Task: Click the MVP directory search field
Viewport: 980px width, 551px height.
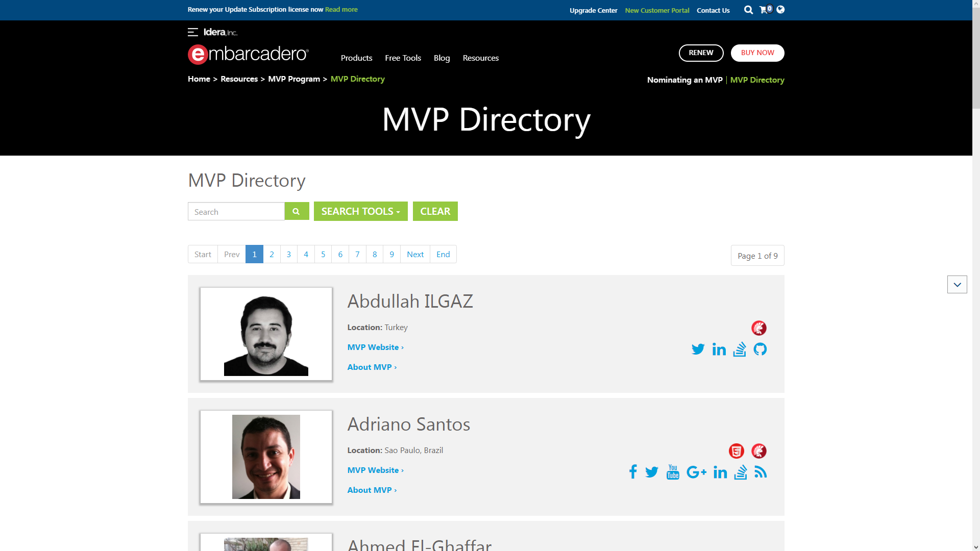Action: pyautogui.click(x=236, y=211)
